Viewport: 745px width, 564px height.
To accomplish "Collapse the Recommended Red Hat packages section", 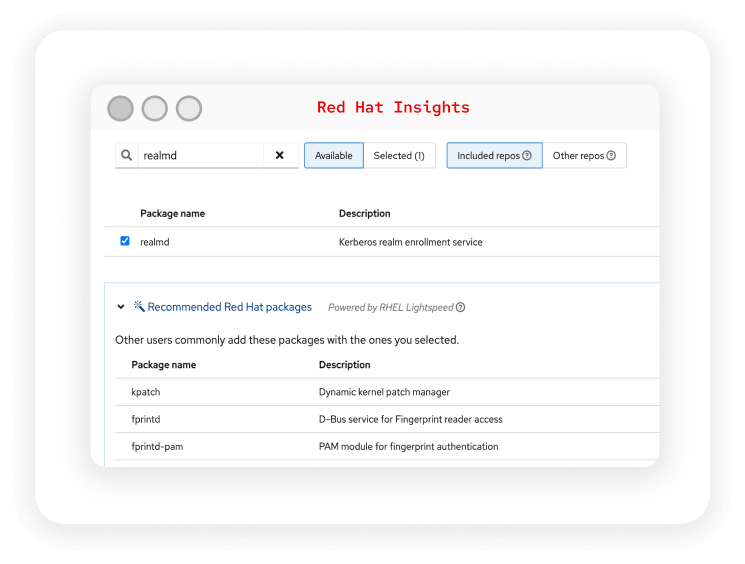I will (x=121, y=308).
